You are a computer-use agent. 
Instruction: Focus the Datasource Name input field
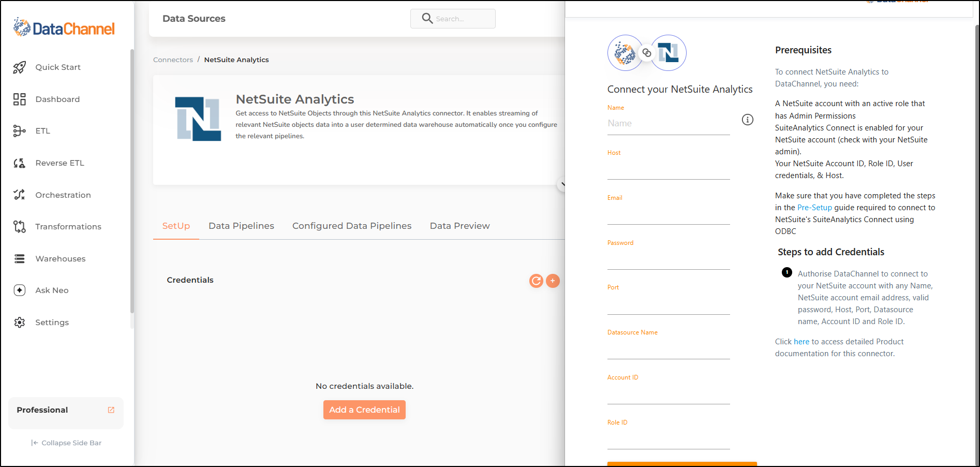[669, 348]
